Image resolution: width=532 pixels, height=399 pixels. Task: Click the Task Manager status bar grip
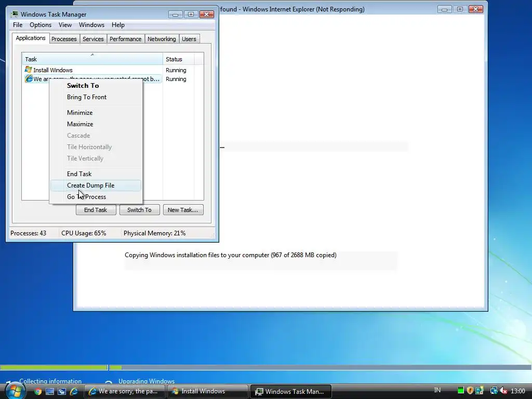(212, 235)
